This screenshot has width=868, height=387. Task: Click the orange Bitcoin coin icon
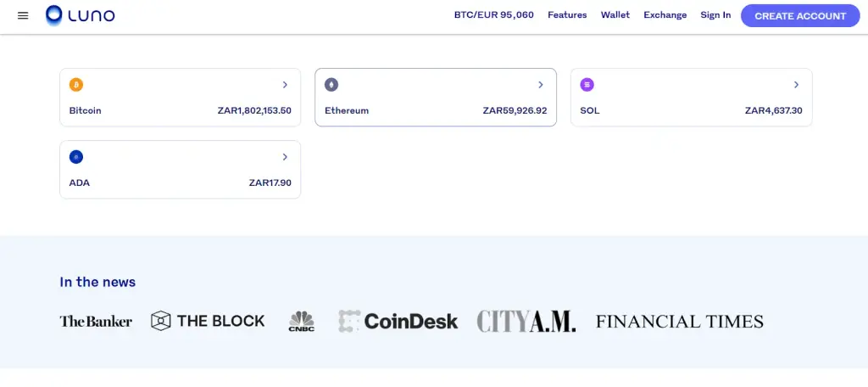(x=76, y=85)
